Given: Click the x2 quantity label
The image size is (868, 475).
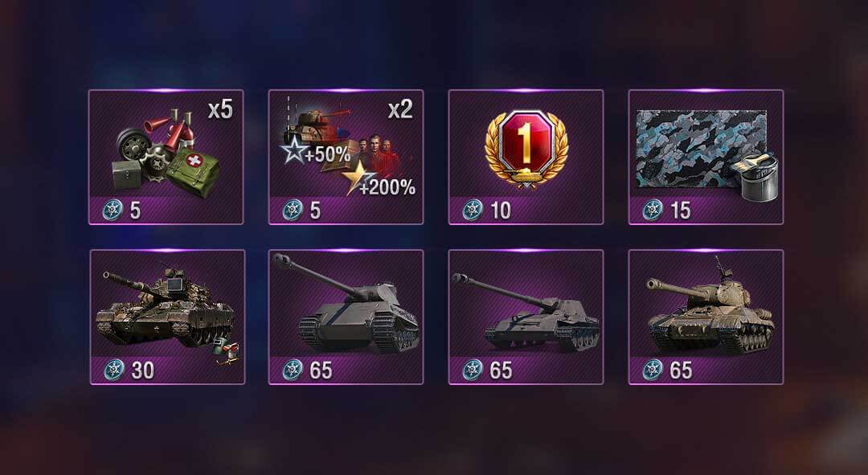Looking at the screenshot, I should coord(399,109).
